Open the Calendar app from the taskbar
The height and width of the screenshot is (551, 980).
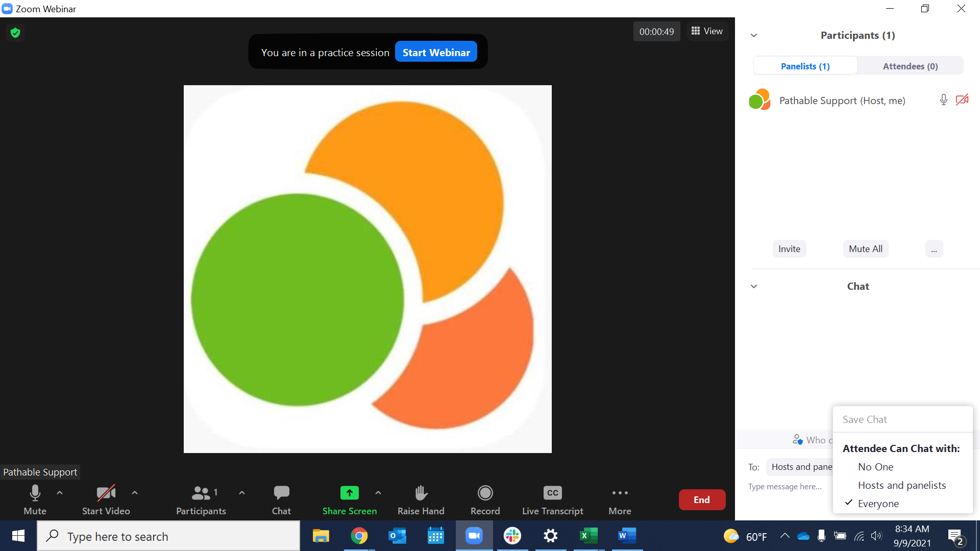pyautogui.click(x=435, y=536)
